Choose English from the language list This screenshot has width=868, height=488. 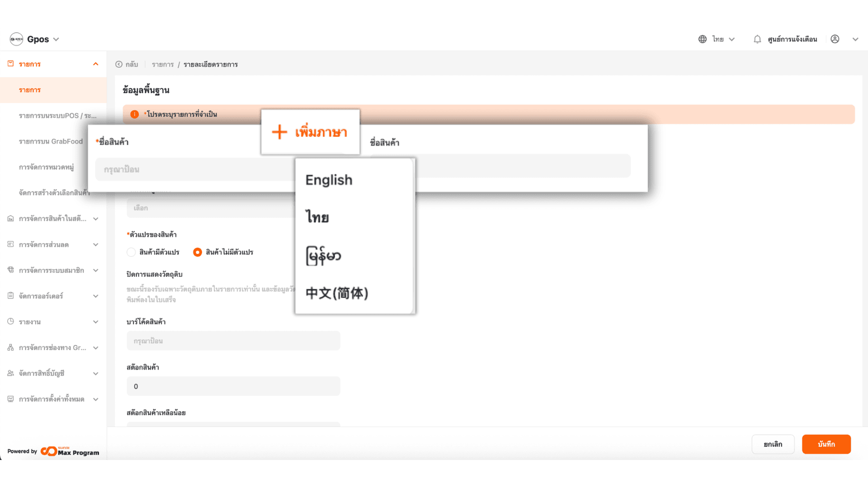coord(329,180)
